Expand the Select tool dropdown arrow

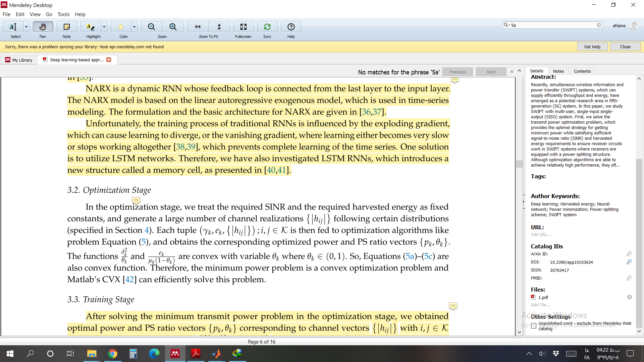coord(26,27)
